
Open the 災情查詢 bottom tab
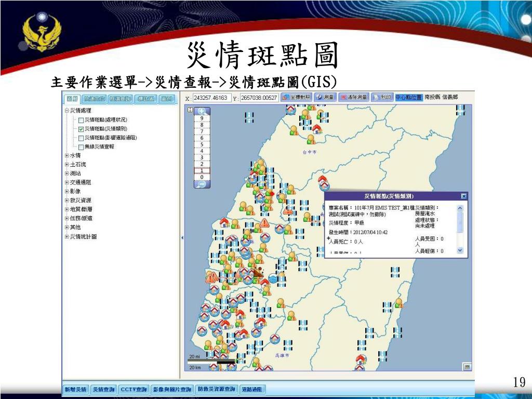click(104, 389)
